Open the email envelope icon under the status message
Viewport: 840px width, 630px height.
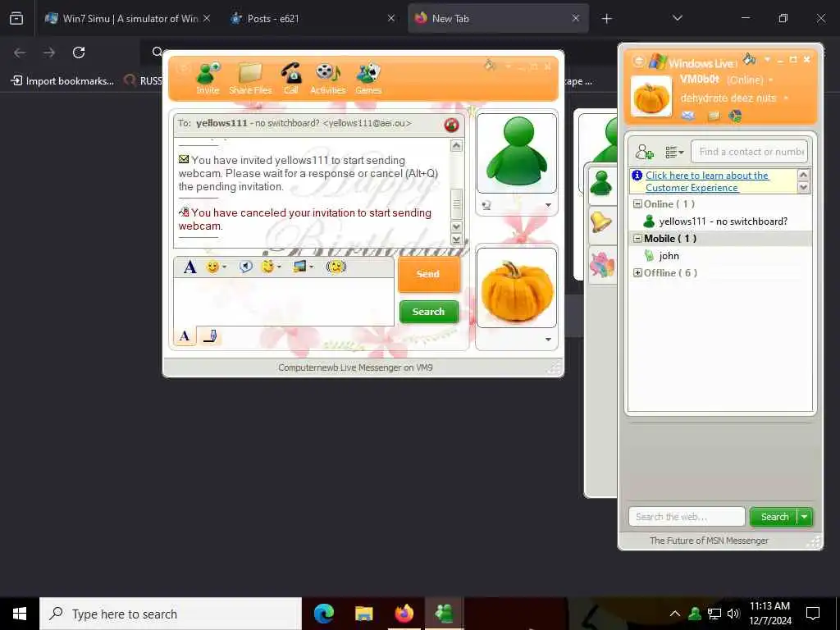[688, 116]
